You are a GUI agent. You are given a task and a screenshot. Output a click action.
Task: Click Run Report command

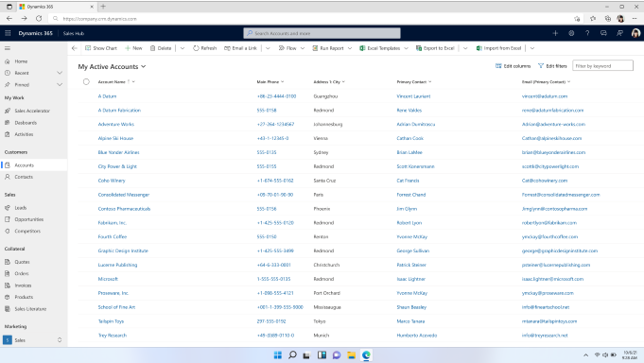[328, 48]
